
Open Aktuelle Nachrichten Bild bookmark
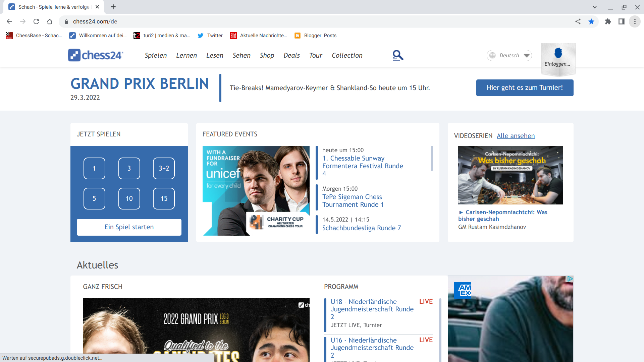[x=258, y=36]
